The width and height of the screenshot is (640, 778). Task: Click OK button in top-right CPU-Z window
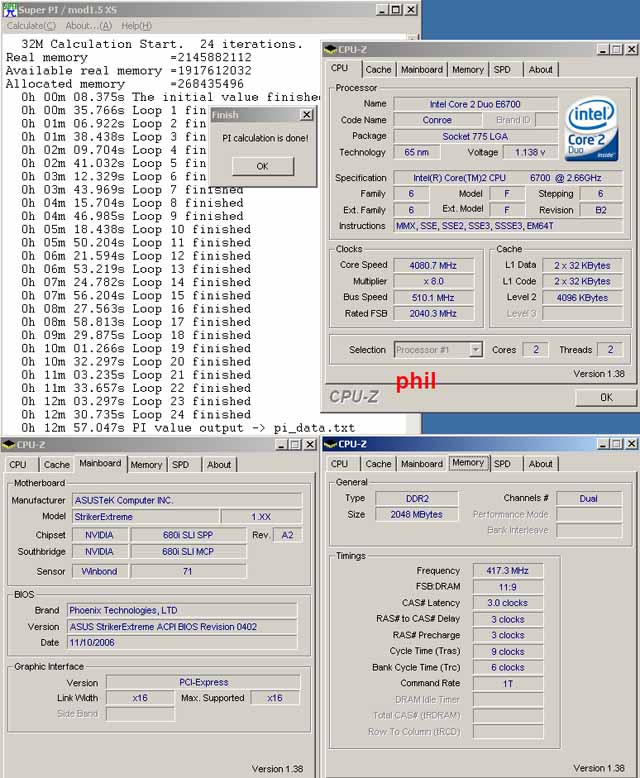pyautogui.click(x=606, y=397)
